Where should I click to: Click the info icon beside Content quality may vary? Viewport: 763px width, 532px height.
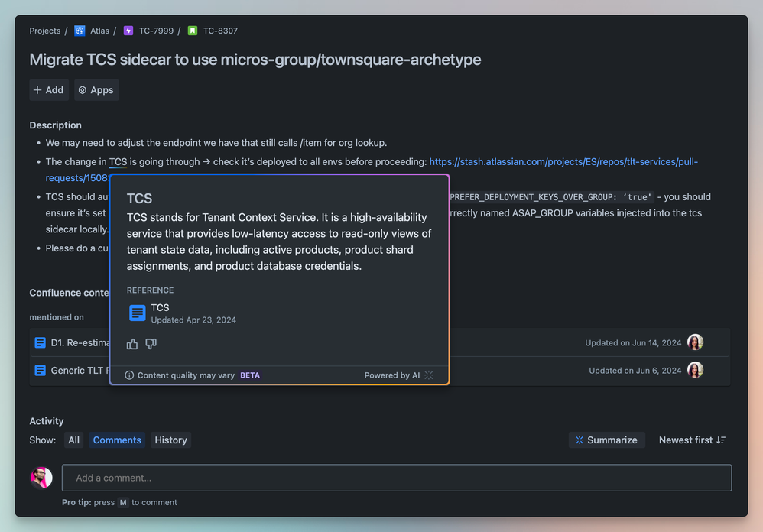pos(129,375)
